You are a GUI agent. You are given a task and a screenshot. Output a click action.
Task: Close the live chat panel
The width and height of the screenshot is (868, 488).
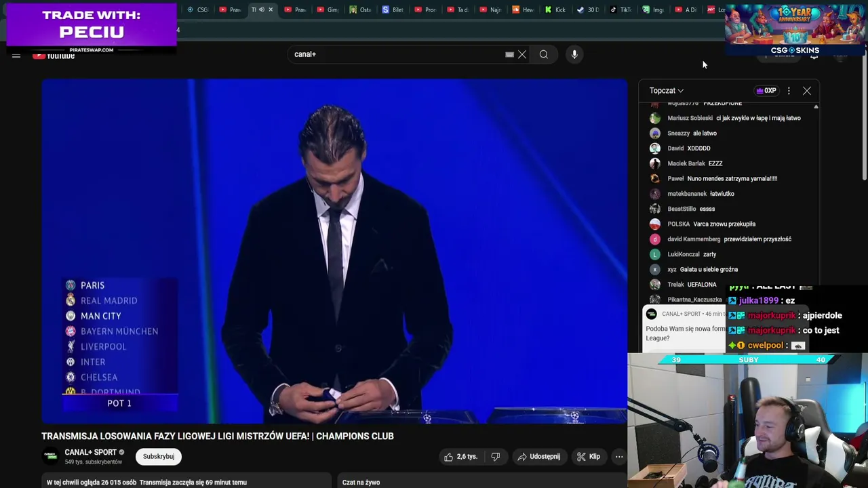[x=807, y=90]
